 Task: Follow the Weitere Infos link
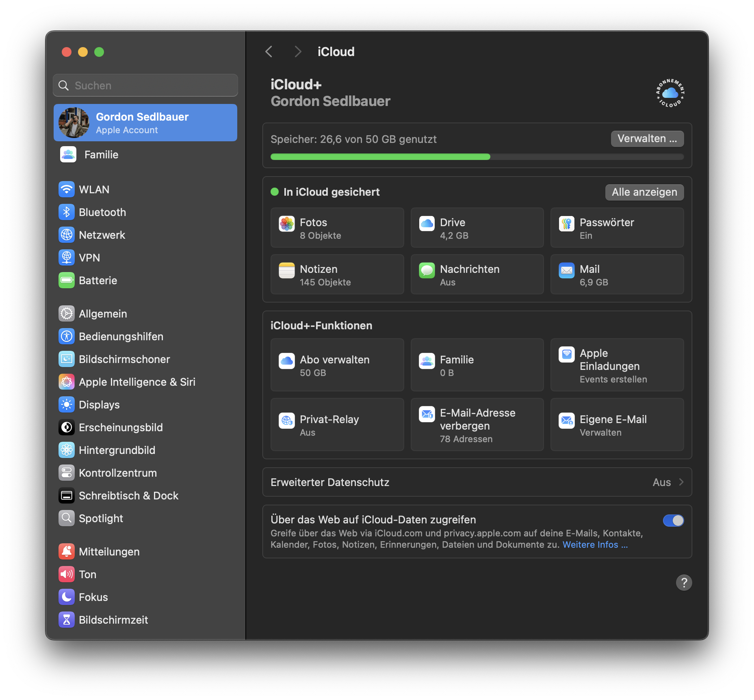(594, 544)
